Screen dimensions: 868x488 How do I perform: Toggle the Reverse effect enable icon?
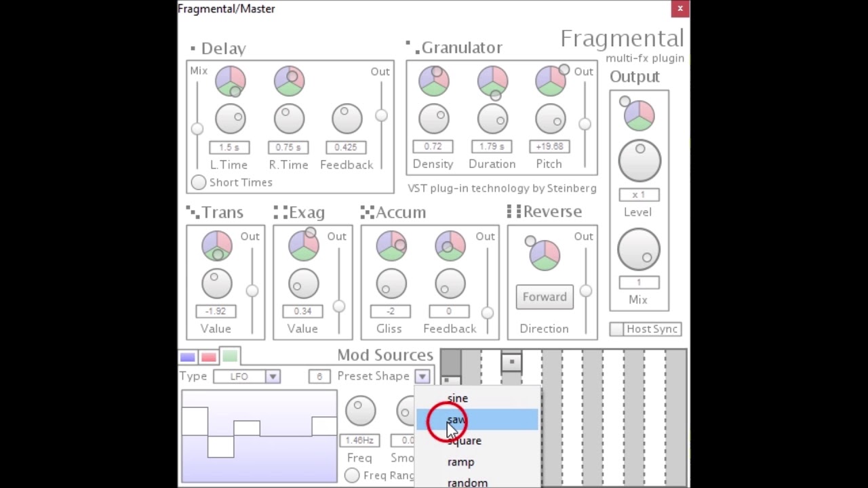tap(514, 211)
